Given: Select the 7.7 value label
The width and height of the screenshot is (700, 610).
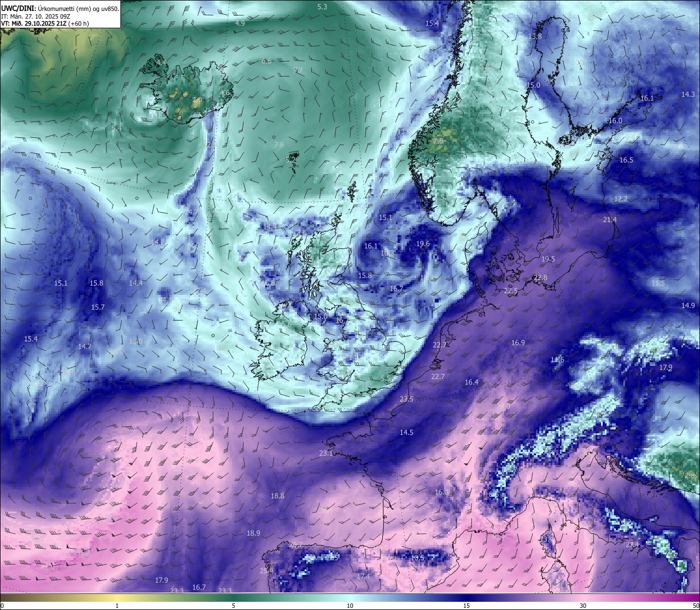Looking at the screenshot, I should pos(298,70).
